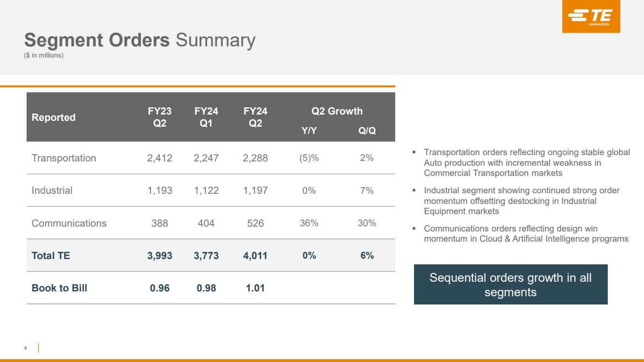Click the FY24 Q1 column header
644x362 pixels.
tap(206, 117)
